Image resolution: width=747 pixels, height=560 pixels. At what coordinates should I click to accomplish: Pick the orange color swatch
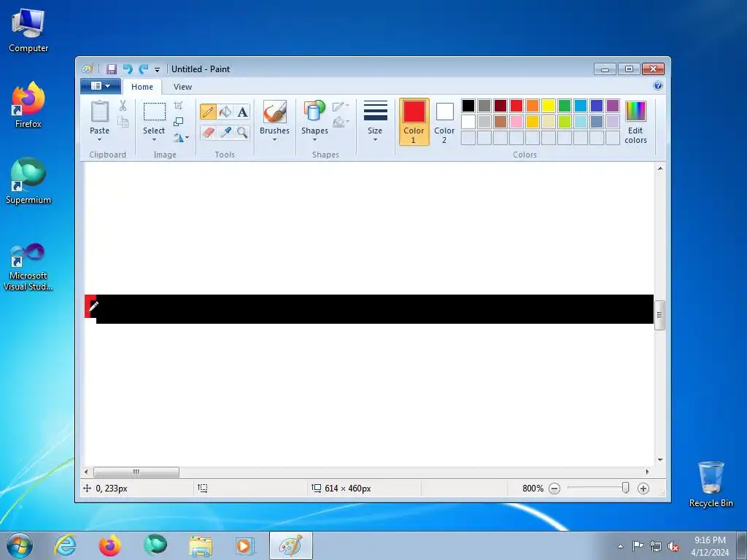[532, 106]
